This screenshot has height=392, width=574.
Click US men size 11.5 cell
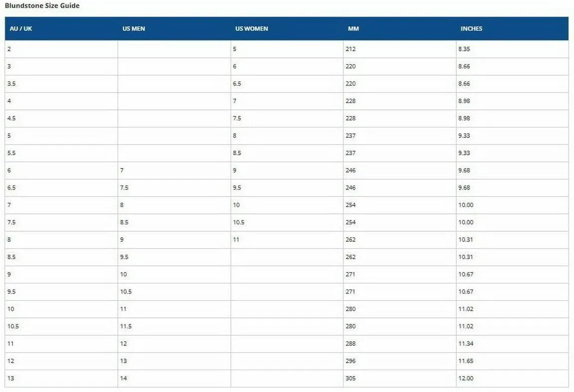pos(174,326)
